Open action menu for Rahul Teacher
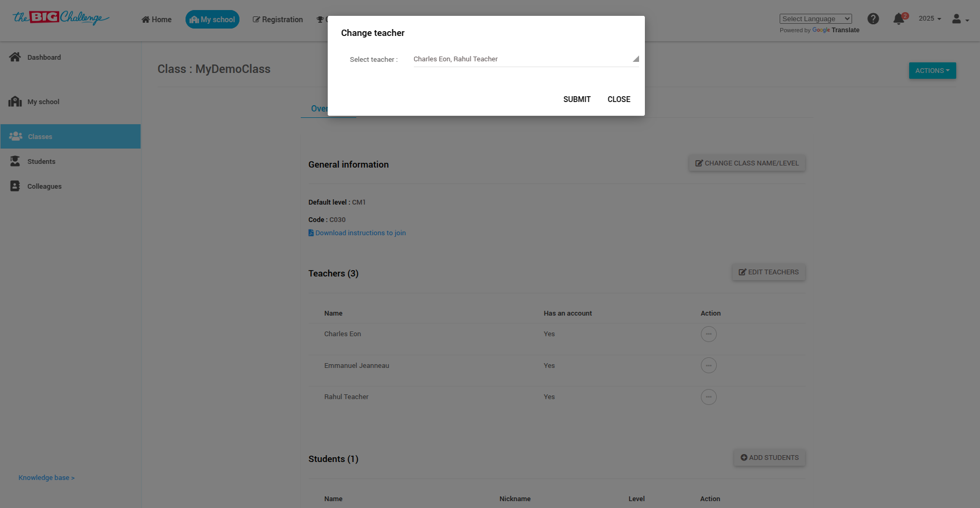980x508 pixels. [x=708, y=397]
